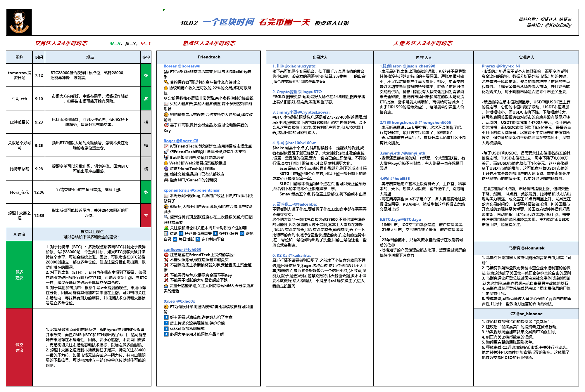Click the red 空 cell in 煌道｜交易之道 row
Image resolution: width=585 pixels, height=392 pixels.
click(146, 215)
